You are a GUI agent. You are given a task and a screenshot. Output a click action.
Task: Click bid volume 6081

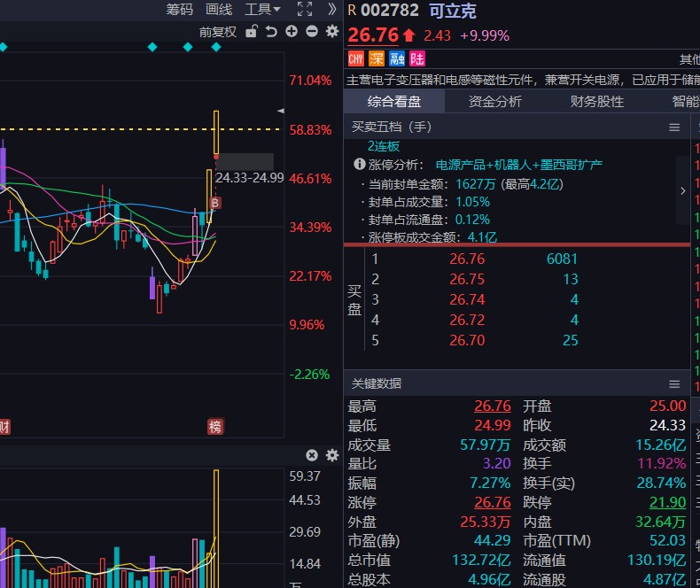(x=562, y=259)
